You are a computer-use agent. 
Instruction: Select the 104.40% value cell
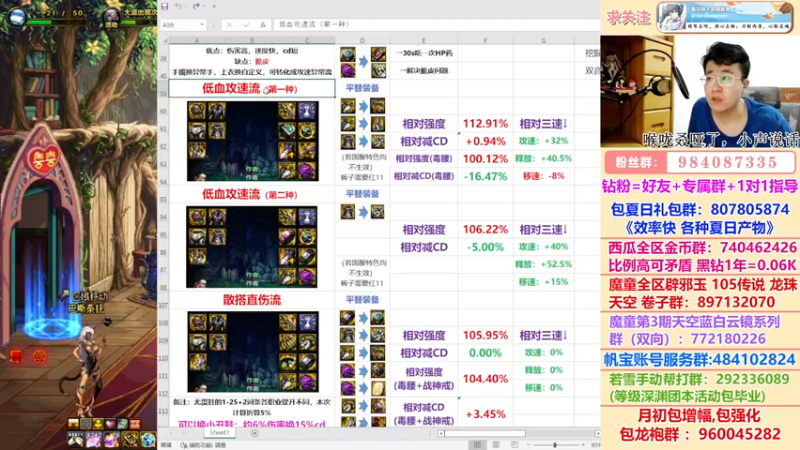(485, 379)
